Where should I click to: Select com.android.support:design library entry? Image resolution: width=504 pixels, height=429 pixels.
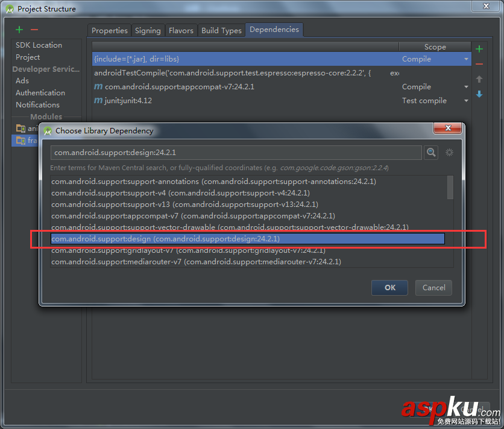click(x=248, y=239)
